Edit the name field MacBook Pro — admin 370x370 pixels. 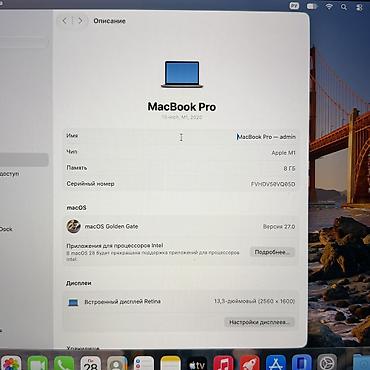tap(266, 137)
